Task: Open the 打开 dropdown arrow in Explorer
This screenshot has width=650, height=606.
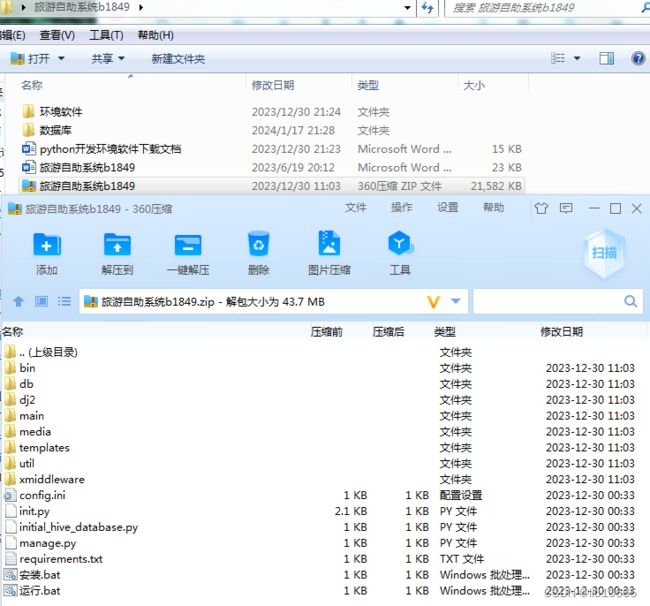Action: pos(61,58)
